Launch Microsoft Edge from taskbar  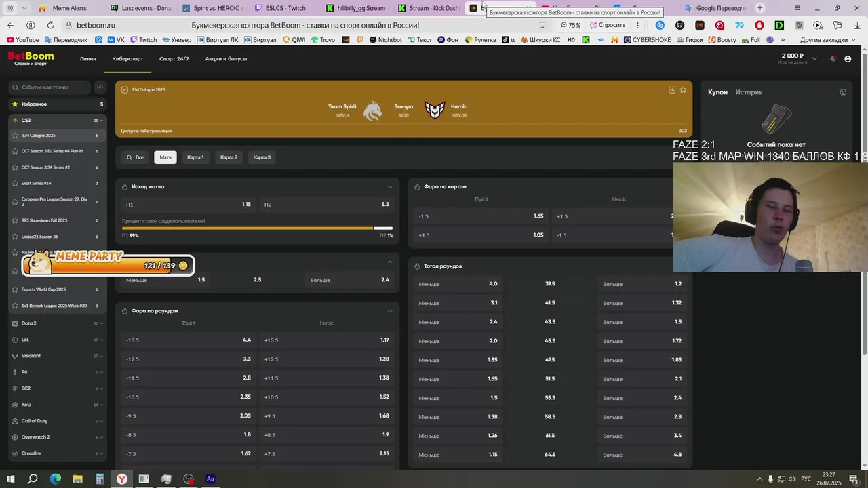(56, 479)
